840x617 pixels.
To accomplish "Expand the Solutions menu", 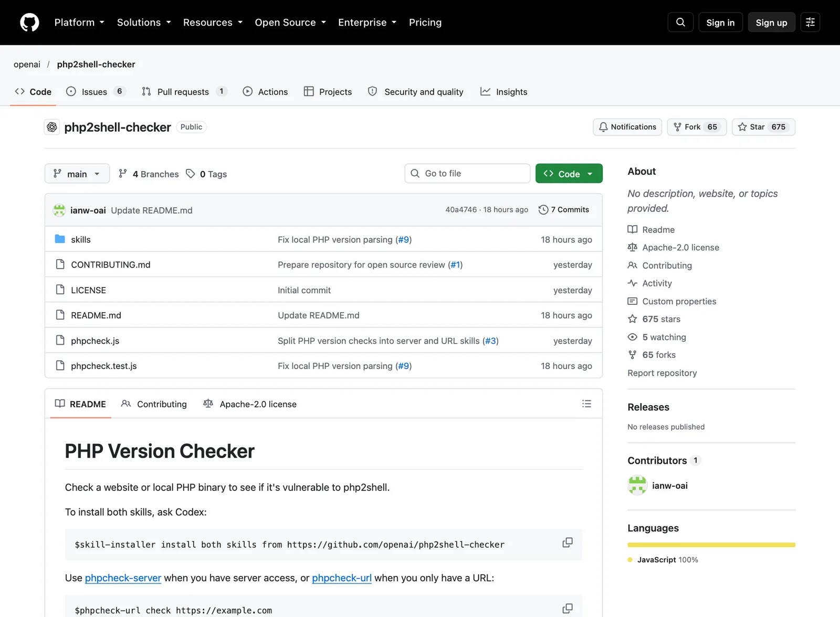I will [144, 23].
